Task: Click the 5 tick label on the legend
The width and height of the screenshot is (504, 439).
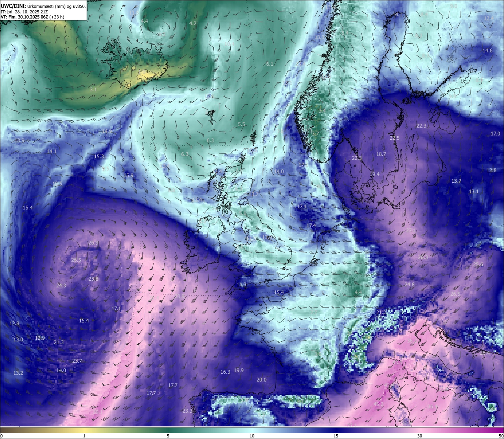Action: click(168, 436)
